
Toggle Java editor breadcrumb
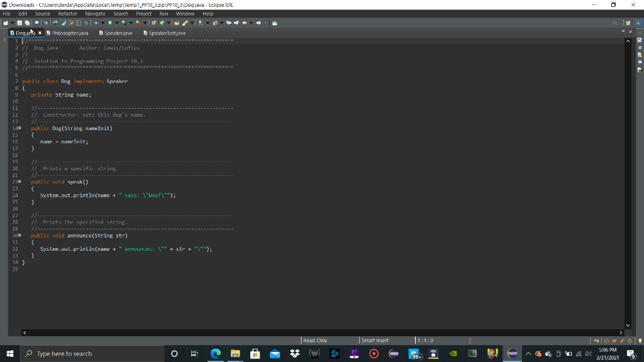click(x=55, y=23)
